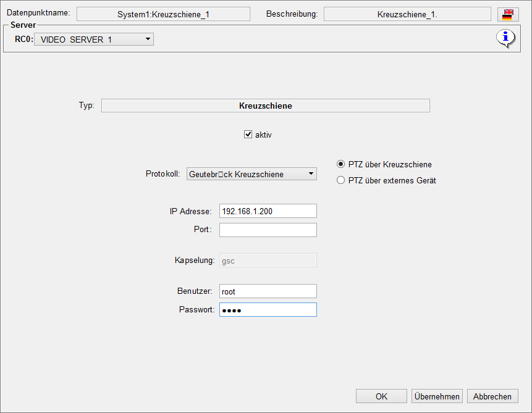532x413 pixels.
Task: Focus the empty Port input field
Action: click(x=268, y=230)
